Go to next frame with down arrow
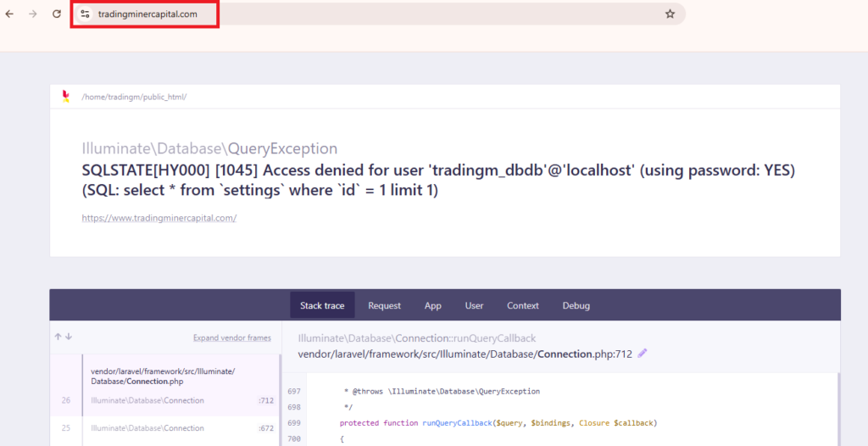 68,337
